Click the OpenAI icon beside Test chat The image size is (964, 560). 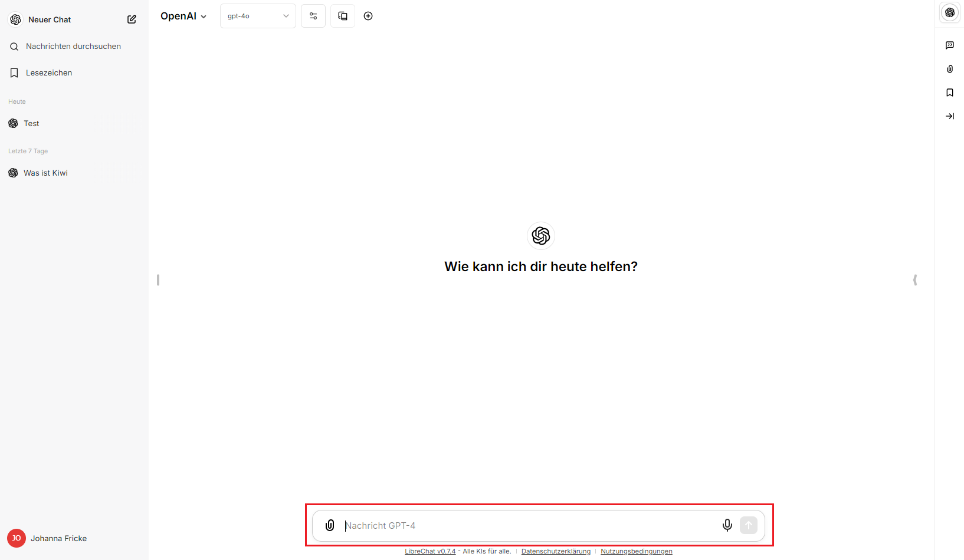13,123
